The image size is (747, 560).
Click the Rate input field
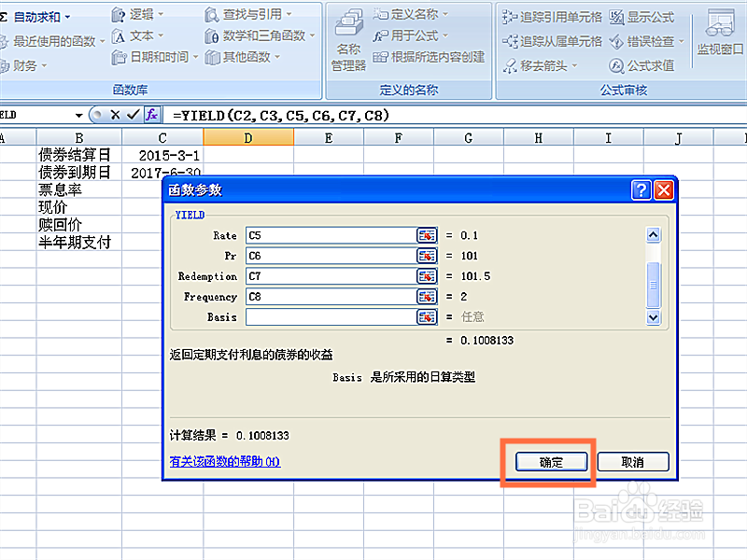coord(331,235)
